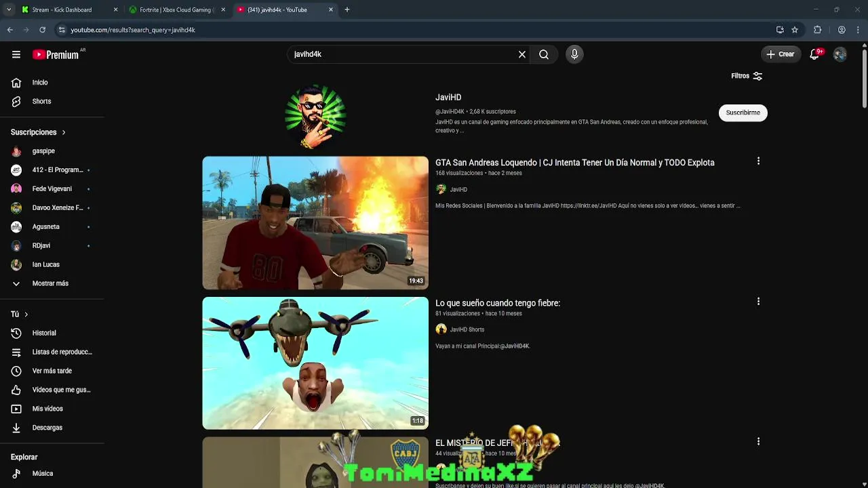Open options menu for fiebre video
The width and height of the screenshot is (868, 488).
coord(758,302)
